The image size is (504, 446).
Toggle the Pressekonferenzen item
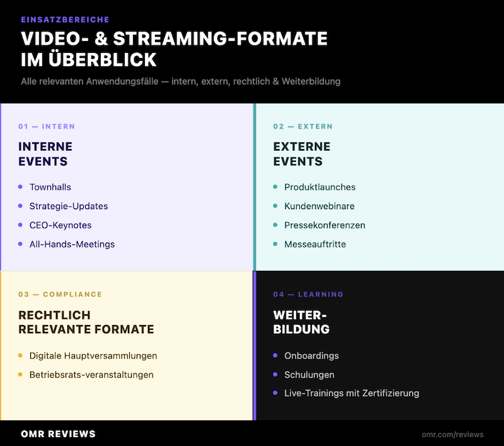tap(326, 225)
